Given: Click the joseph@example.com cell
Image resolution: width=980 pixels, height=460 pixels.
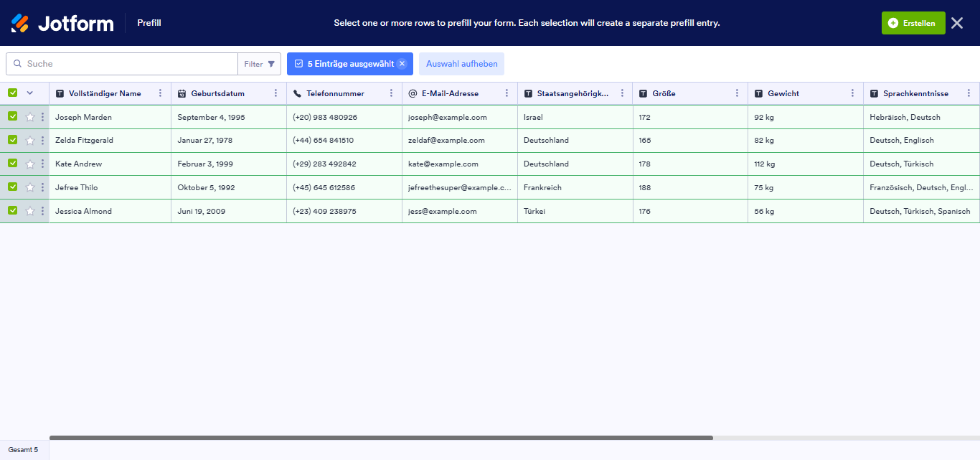Looking at the screenshot, I should (460, 117).
